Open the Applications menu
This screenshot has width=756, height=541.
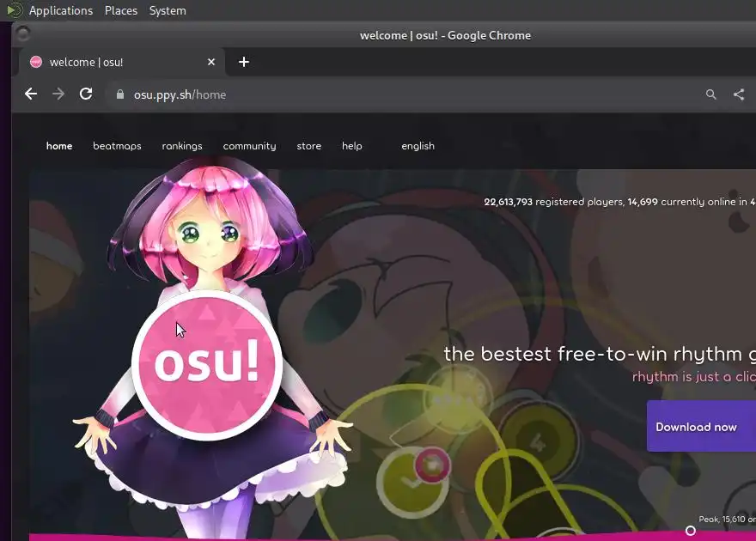(61, 10)
